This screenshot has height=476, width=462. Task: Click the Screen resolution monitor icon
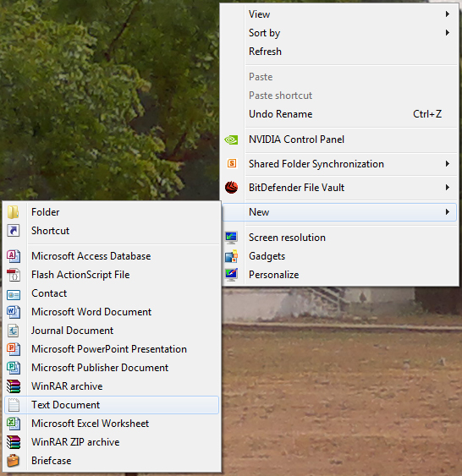click(231, 238)
